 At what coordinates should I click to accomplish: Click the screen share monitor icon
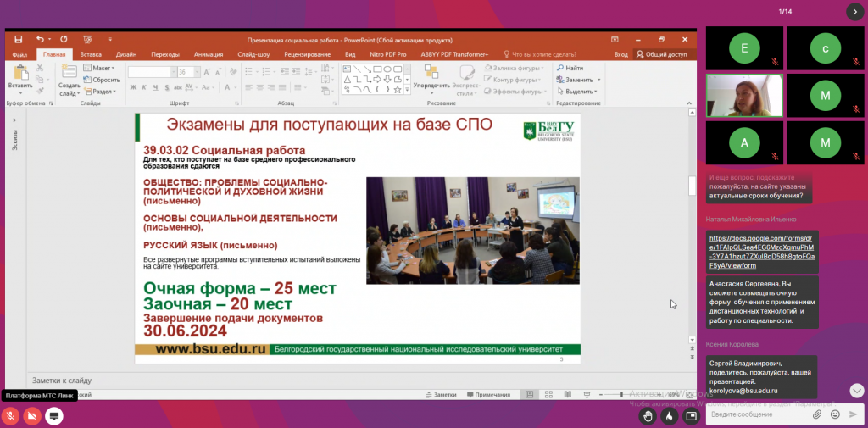tap(54, 416)
